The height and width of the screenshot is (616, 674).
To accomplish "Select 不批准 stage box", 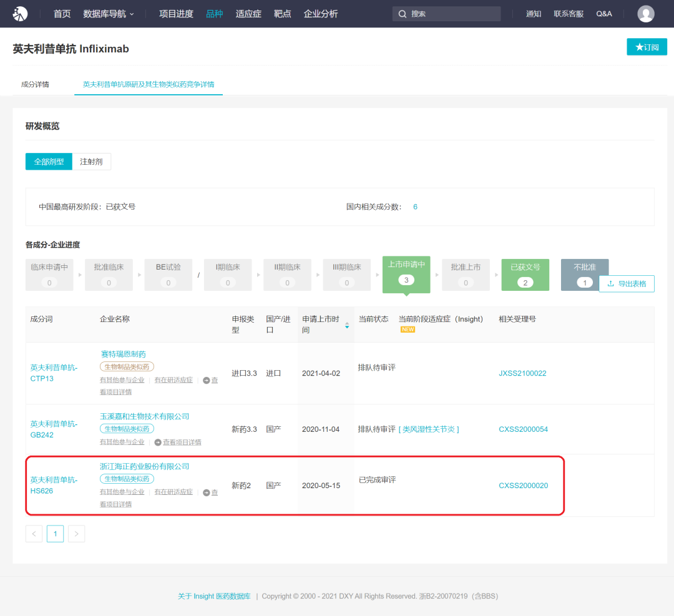I will pyautogui.click(x=585, y=275).
